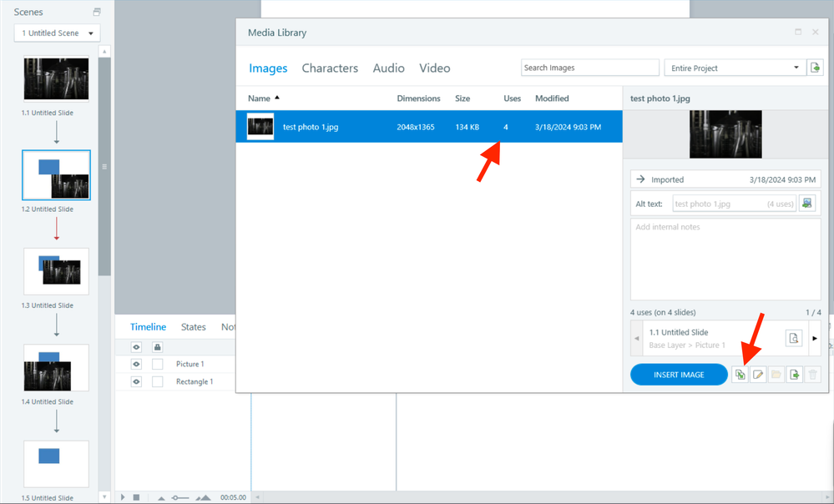Select the 1.1 Untitled Slide thumbnail
This screenshot has width=834, height=504.
(x=57, y=78)
